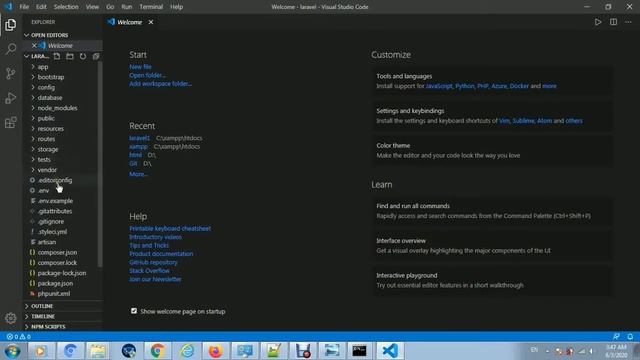The width and height of the screenshot is (640, 360).
Task: Click Visual Studio Code taskbar icon
Action: coord(390,351)
